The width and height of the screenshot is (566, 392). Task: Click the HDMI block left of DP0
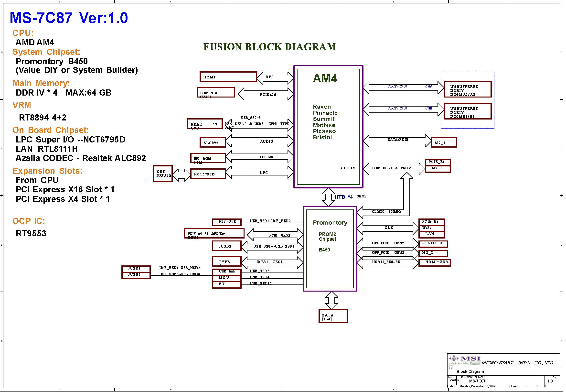(228, 77)
